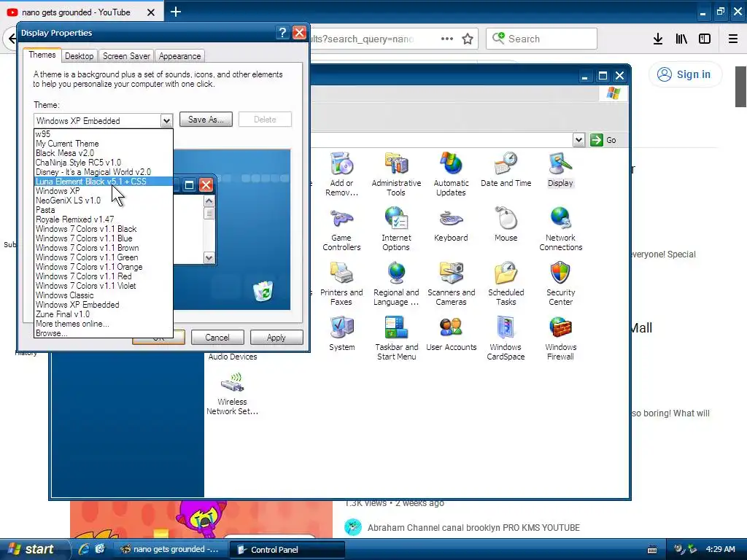Screen dimensions: 747x560
Task: Launch Internet Explorer from quick launch
Action: pos(84,549)
